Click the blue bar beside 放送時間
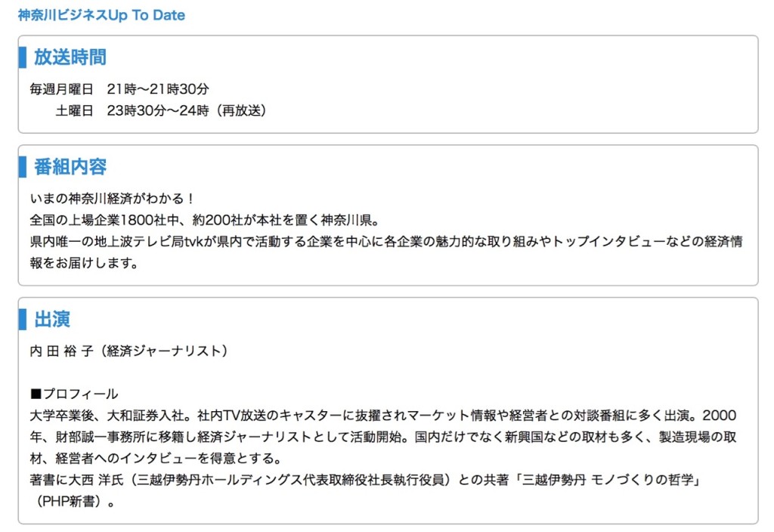The width and height of the screenshot is (774, 532). (x=22, y=57)
